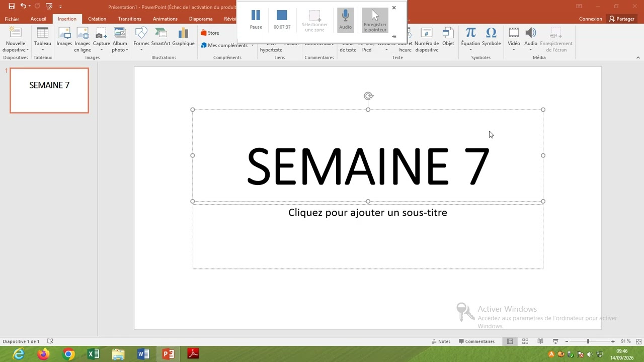Open system volume control in tray
The width and height of the screenshot is (644, 362).
[x=590, y=354]
